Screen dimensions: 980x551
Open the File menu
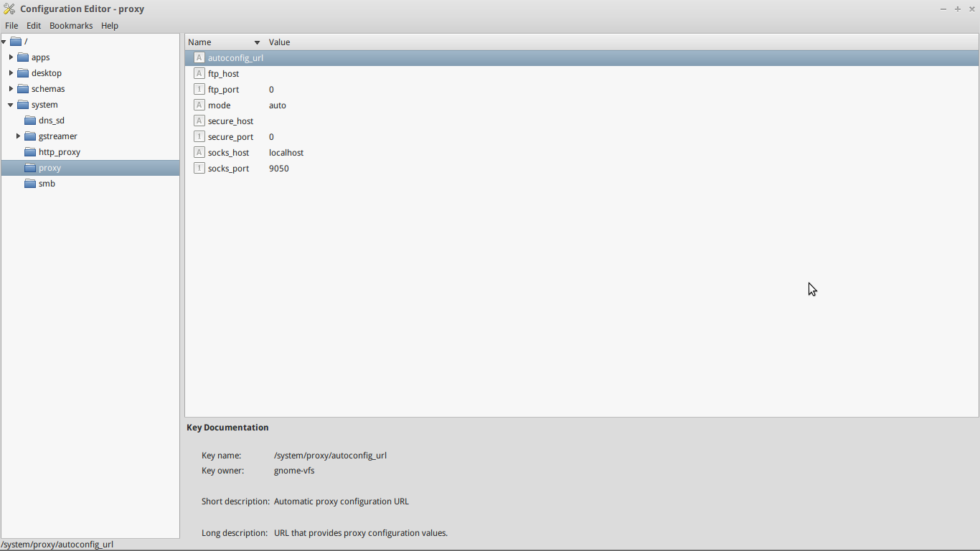click(x=11, y=26)
